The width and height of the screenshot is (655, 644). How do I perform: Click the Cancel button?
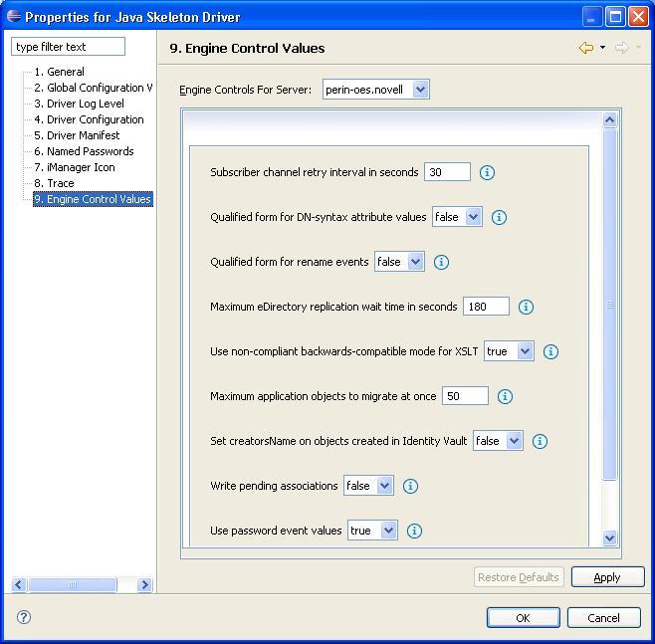603,618
